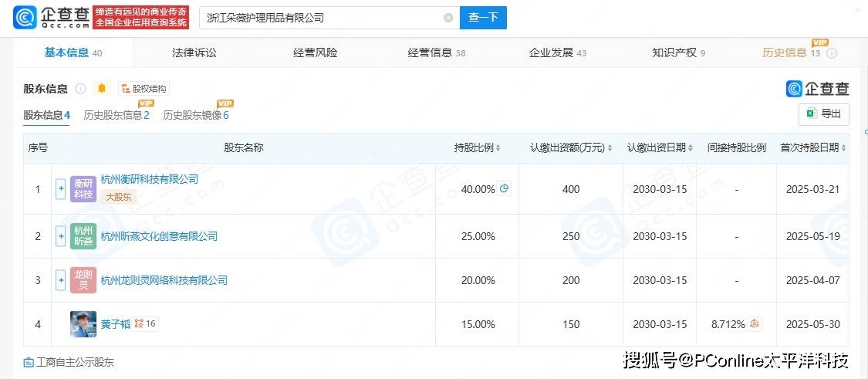Click the Qcc.com logo at top left
This screenshot has height=379, width=868.
point(51,17)
